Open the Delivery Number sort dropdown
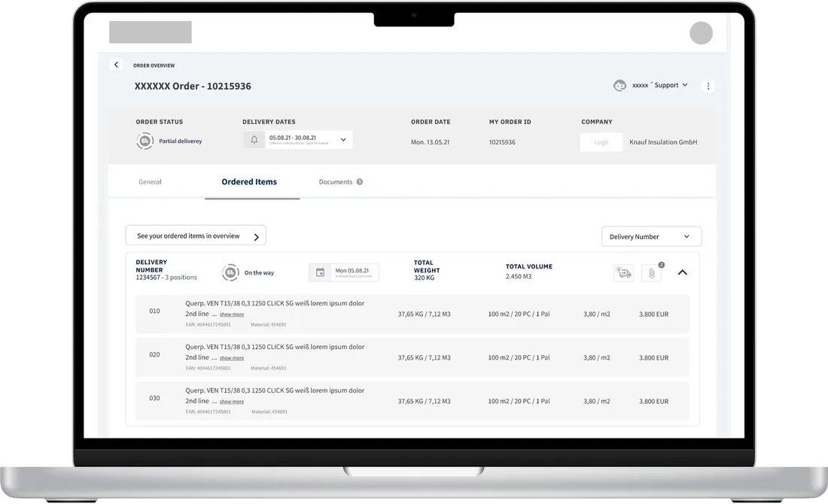Screen dimensions: 828x504 [652, 236]
